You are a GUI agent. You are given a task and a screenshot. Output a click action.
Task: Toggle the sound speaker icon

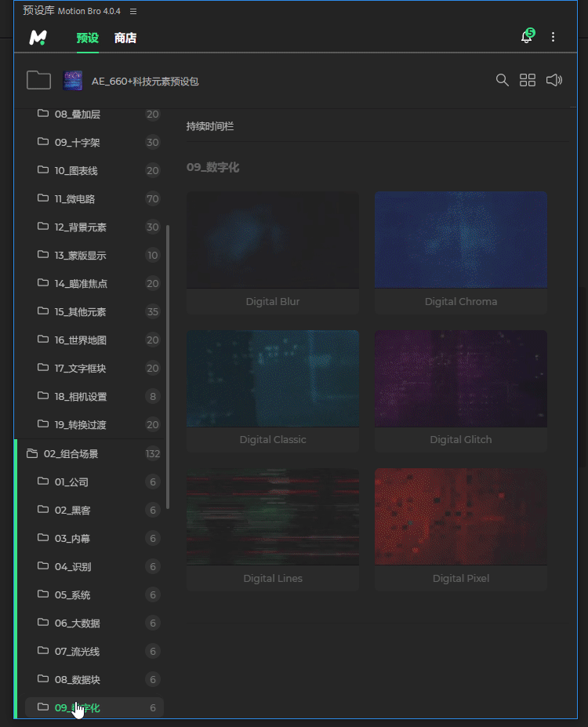point(554,80)
